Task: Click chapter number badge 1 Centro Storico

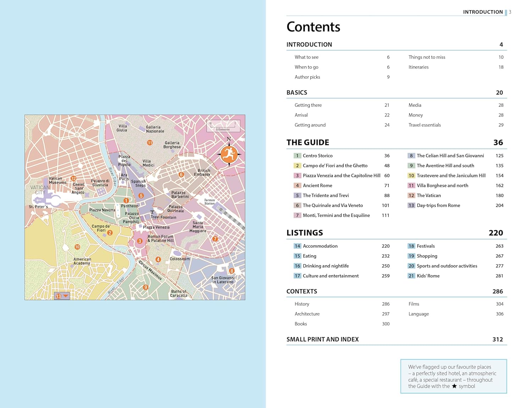Action: point(297,156)
